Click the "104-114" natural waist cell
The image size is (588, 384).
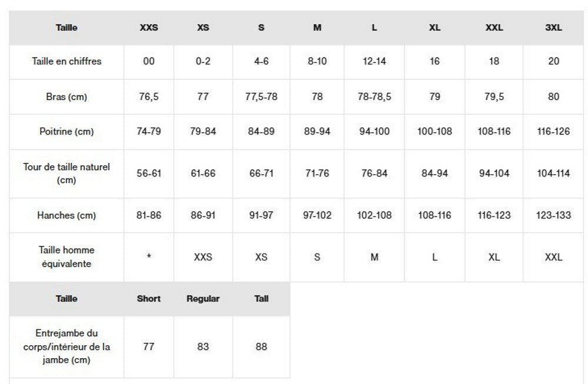tap(553, 173)
